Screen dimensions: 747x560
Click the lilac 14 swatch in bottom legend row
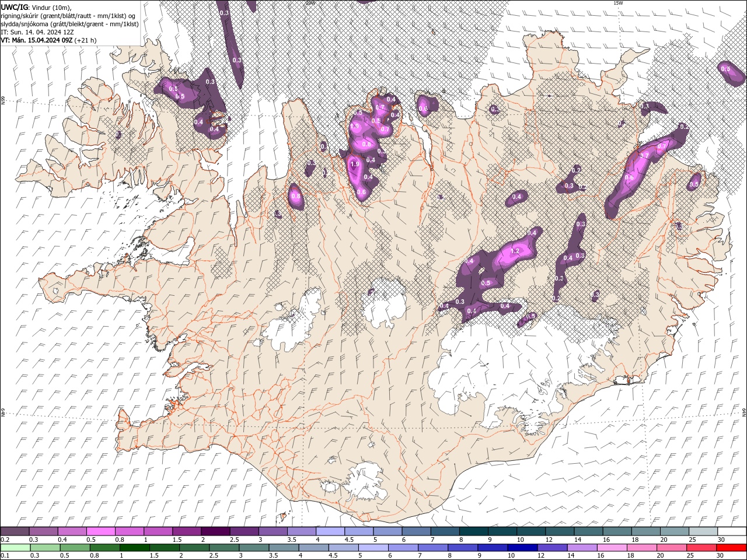coord(582,548)
